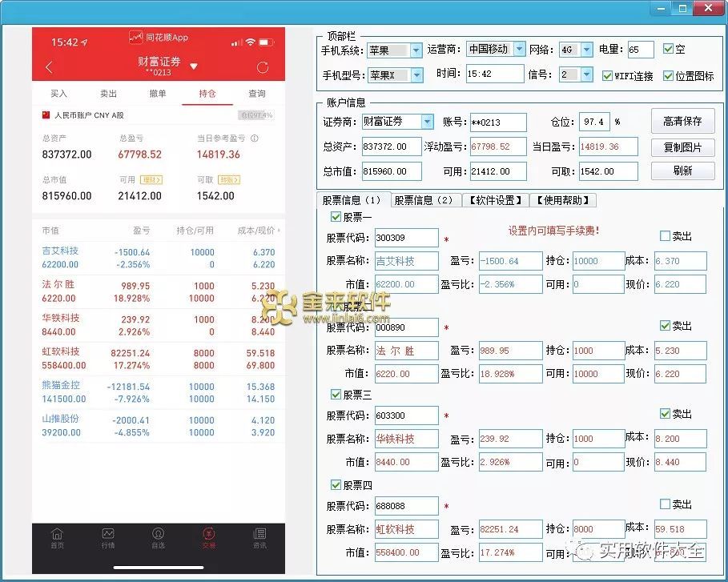The height and width of the screenshot is (582, 728).
Task: Tap the 持仓 tab in phone preview
Action: click(207, 94)
